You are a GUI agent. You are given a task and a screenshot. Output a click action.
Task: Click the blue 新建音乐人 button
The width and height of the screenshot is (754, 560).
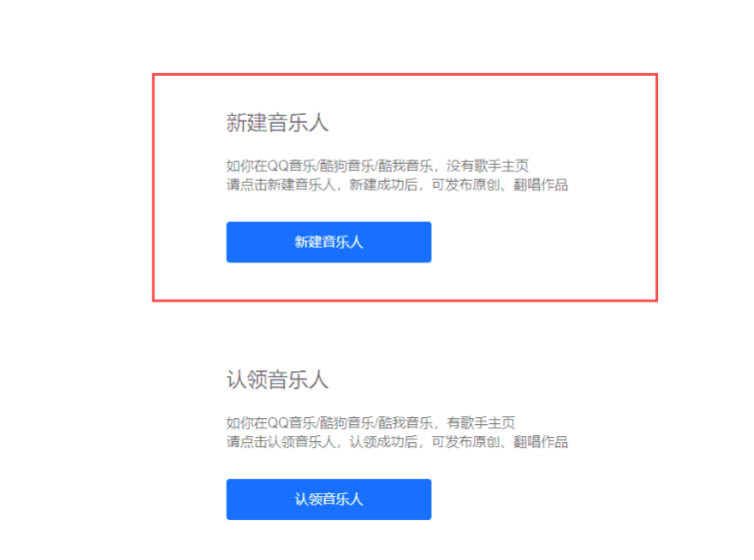click(329, 242)
